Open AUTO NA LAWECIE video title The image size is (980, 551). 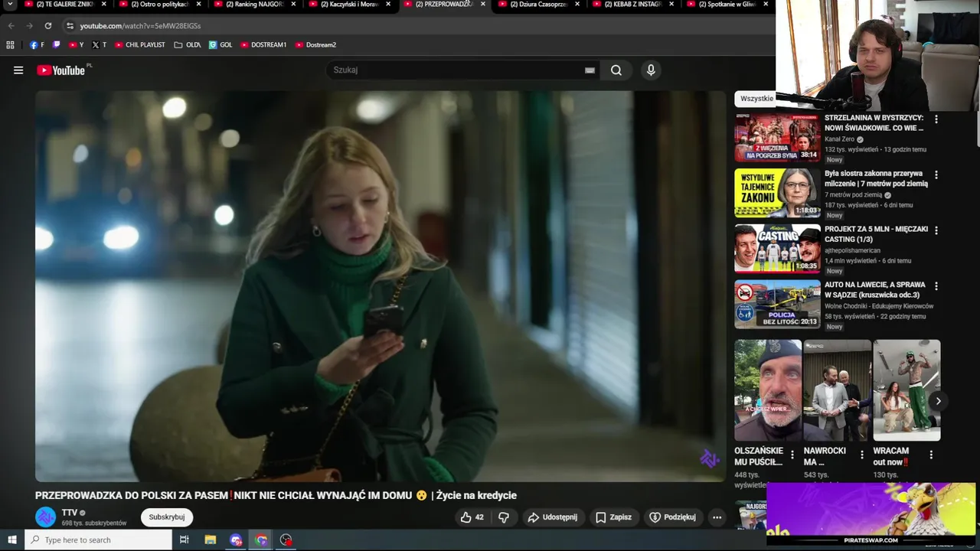click(875, 289)
